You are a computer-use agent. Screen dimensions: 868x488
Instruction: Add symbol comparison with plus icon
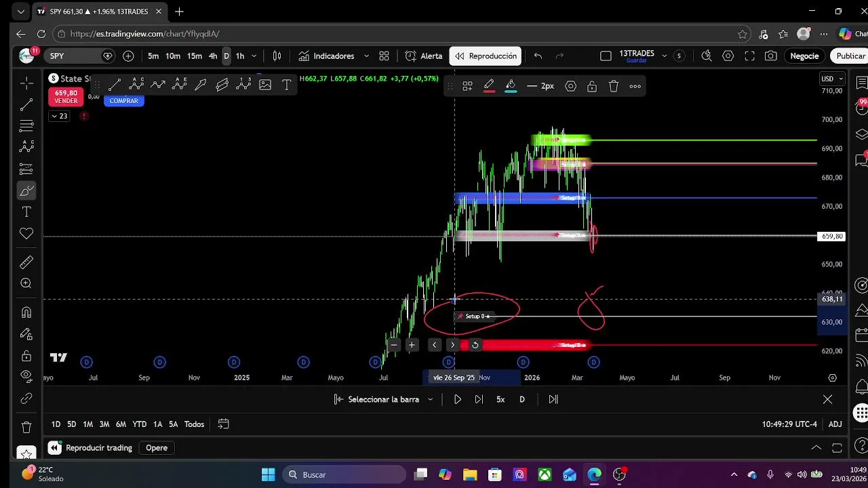click(x=128, y=56)
